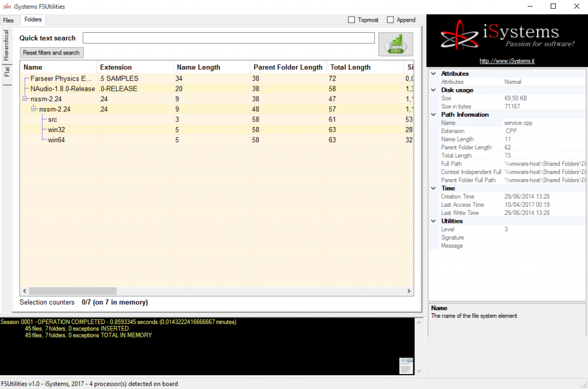Screen dimensions: 588x389
Task: Collapse the Disk usage property group
Action: (434, 90)
